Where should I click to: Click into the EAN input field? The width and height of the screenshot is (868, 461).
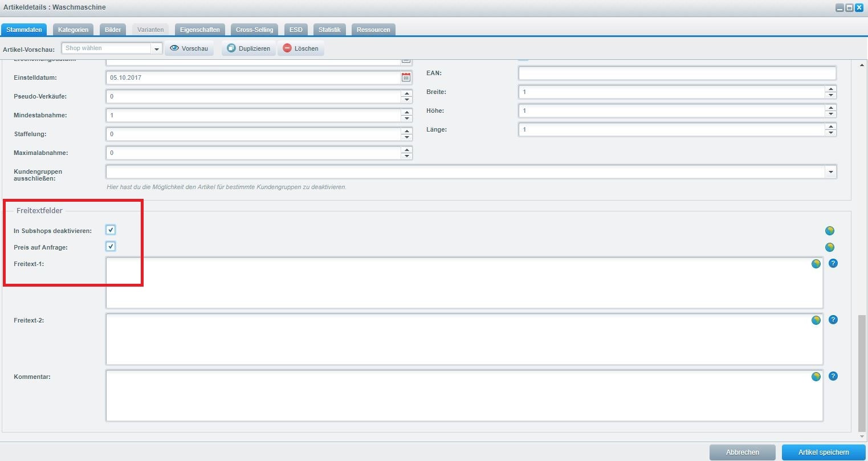[677, 73]
